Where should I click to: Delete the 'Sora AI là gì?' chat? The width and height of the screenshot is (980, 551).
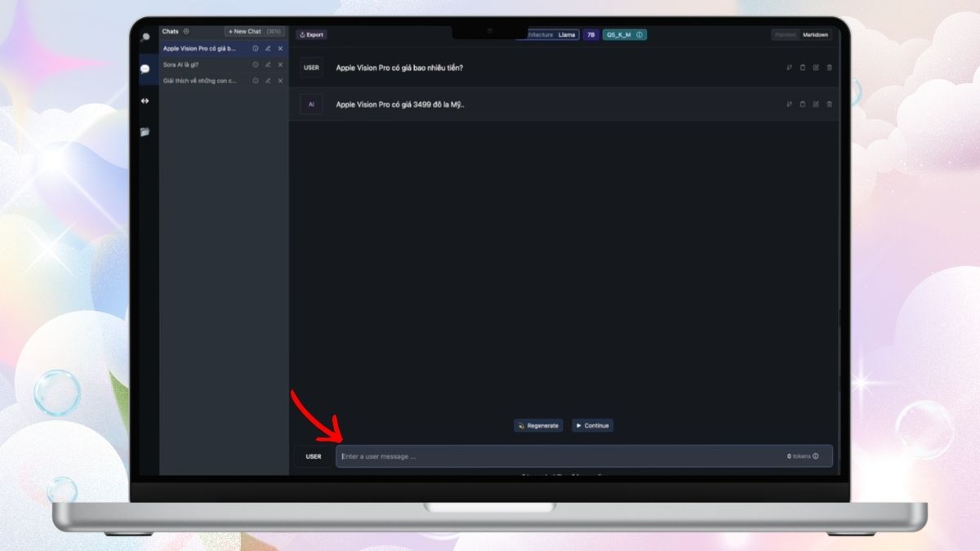pyautogui.click(x=280, y=64)
